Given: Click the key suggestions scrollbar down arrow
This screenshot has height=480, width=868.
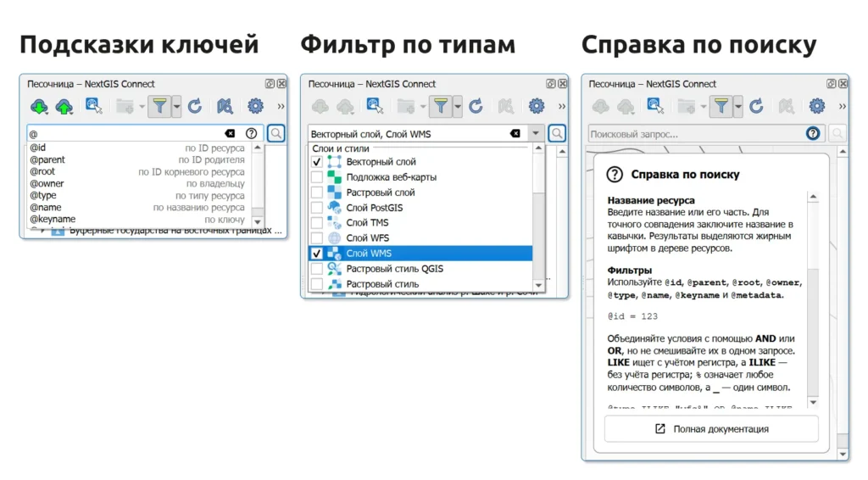Looking at the screenshot, I should pos(258,221).
